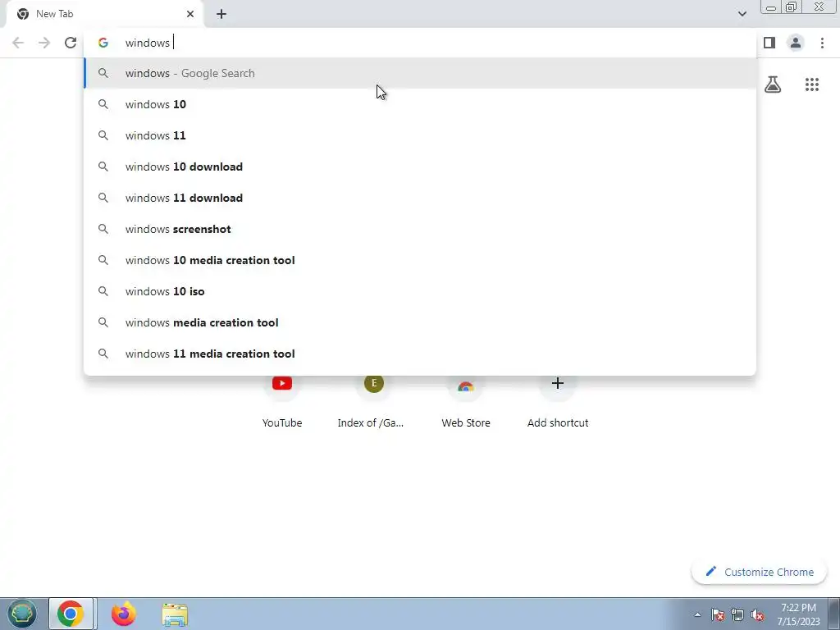Choose 'windows 11 download' suggestion

(420, 198)
